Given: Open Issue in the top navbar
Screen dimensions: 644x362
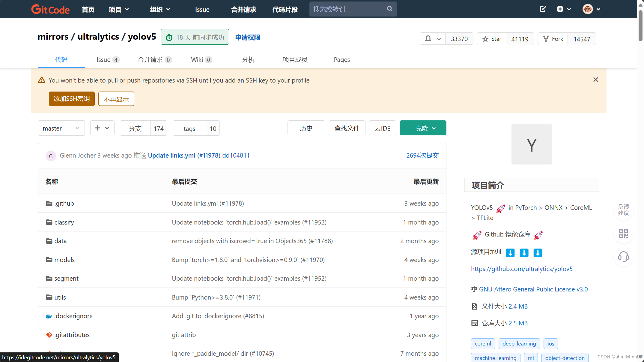Looking at the screenshot, I should point(202,9).
